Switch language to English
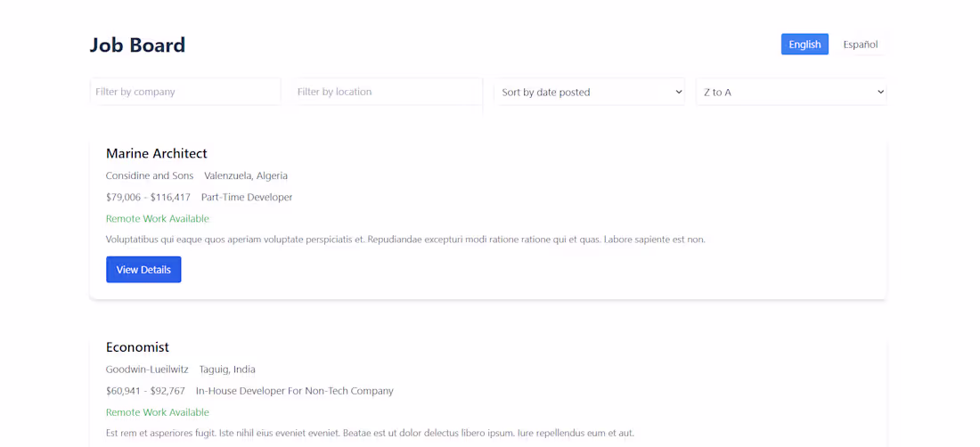The image size is (980, 447). pyautogui.click(x=804, y=45)
